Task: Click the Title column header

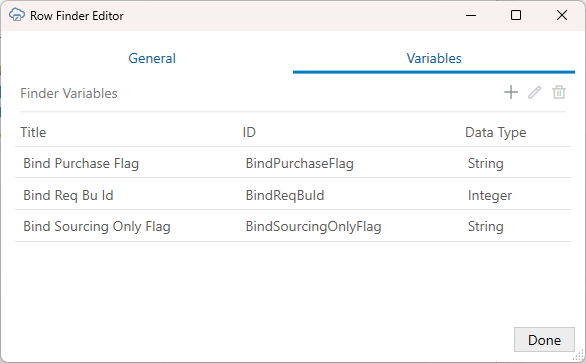Action: click(x=33, y=132)
